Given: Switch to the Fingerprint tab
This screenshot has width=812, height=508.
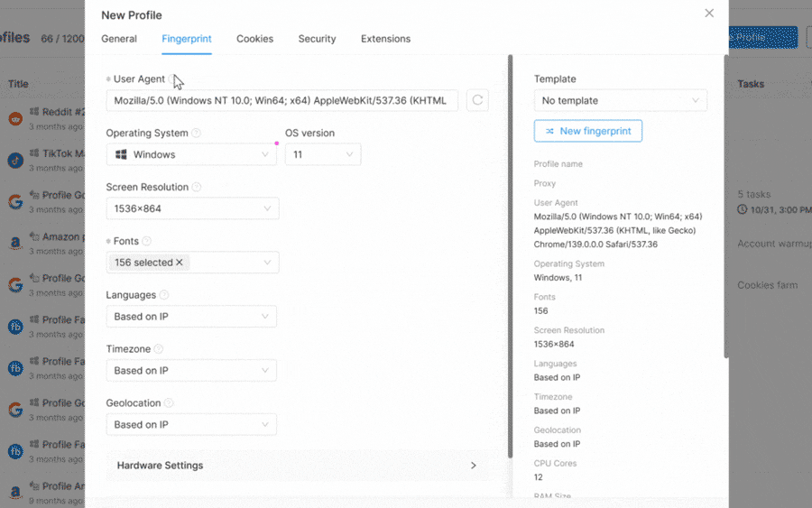Looking at the screenshot, I should click(x=187, y=39).
